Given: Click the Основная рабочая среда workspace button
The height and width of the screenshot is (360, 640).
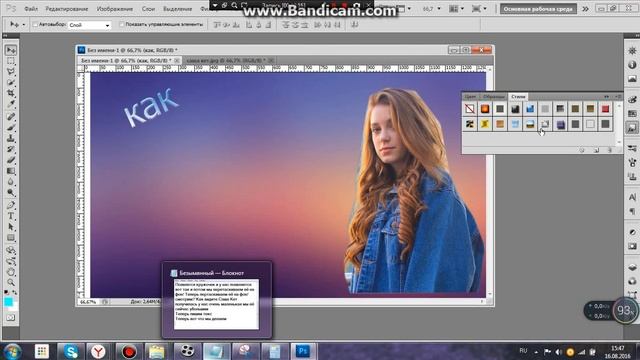Looking at the screenshot, I should [x=538, y=9].
